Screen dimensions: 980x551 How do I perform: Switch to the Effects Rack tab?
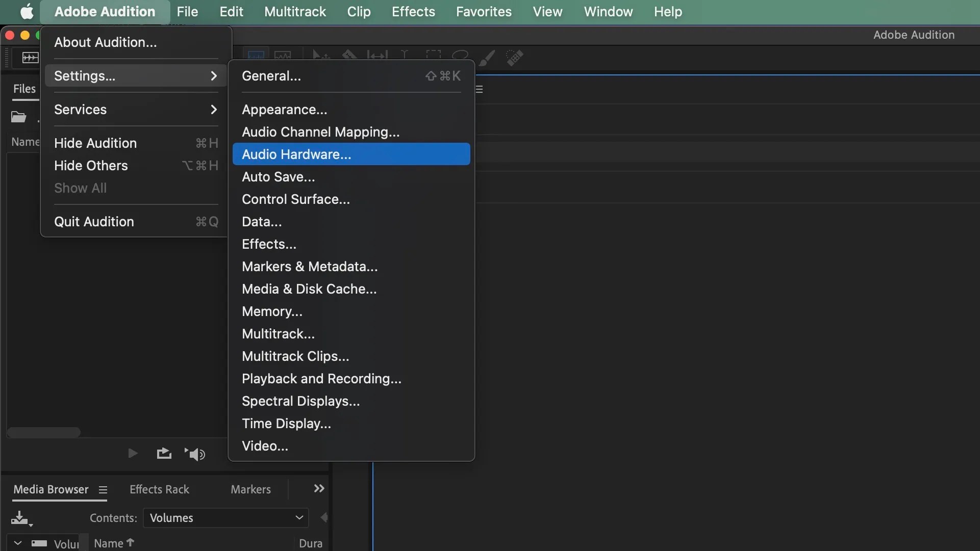159,489
